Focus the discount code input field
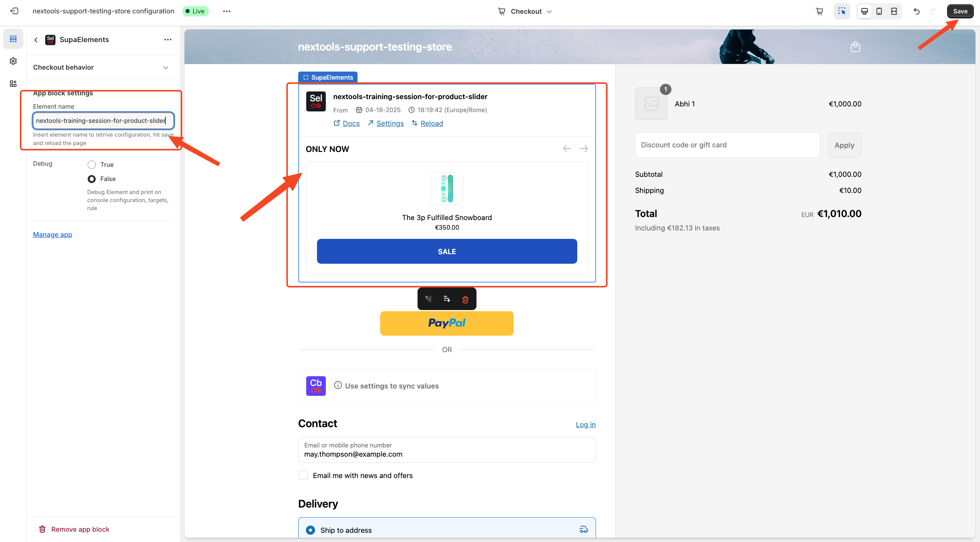 727,145
